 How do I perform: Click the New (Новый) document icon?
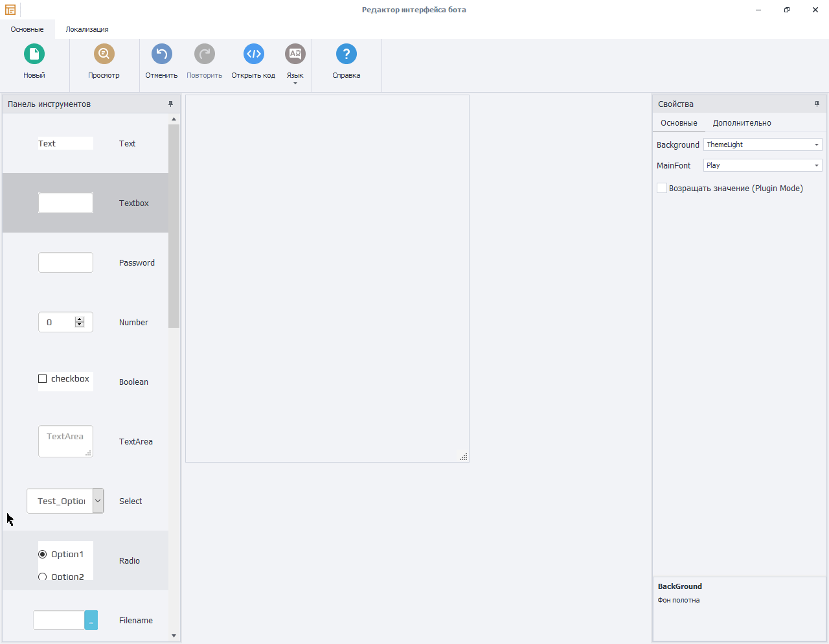pyautogui.click(x=34, y=54)
